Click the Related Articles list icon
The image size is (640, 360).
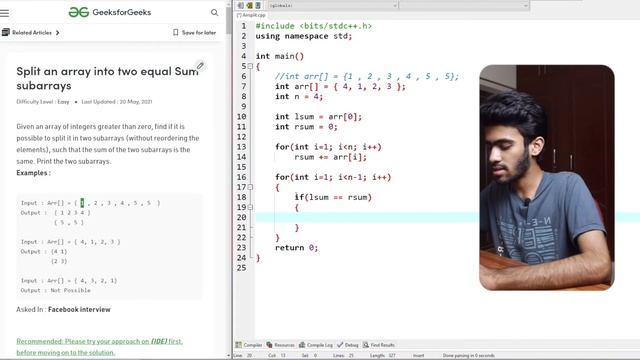(x=6, y=32)
